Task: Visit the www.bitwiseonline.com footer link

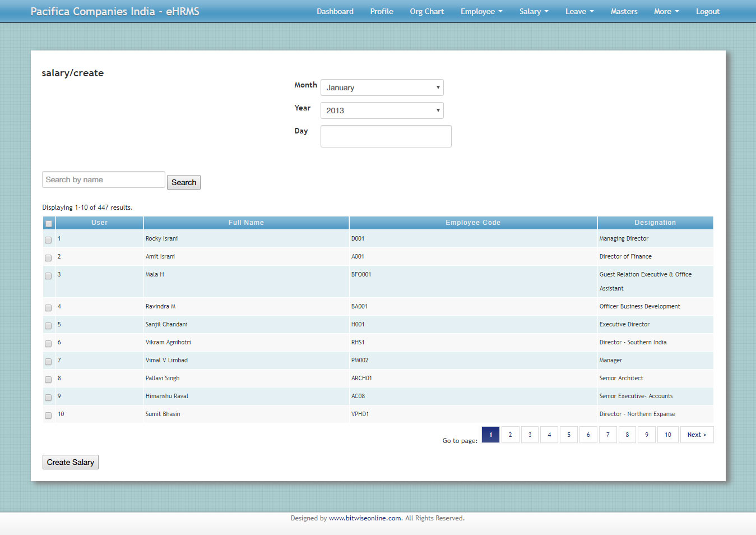Action: click(x=365, y=518)
